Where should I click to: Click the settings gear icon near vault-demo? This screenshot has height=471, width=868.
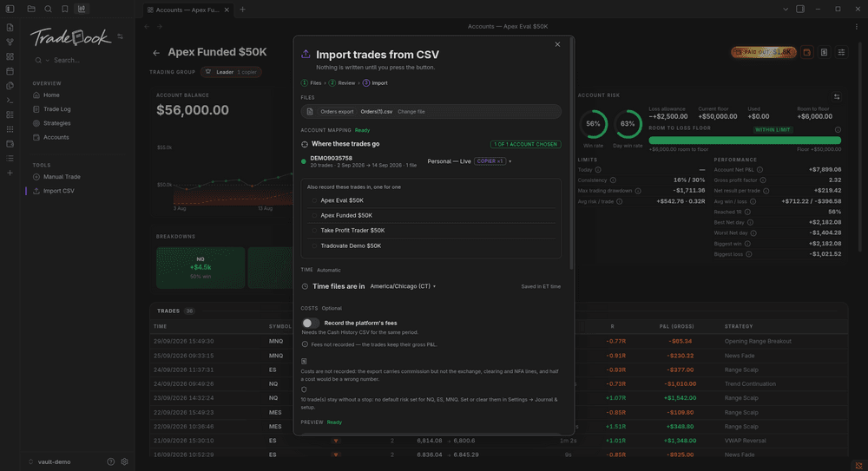(x=124, y=461)
